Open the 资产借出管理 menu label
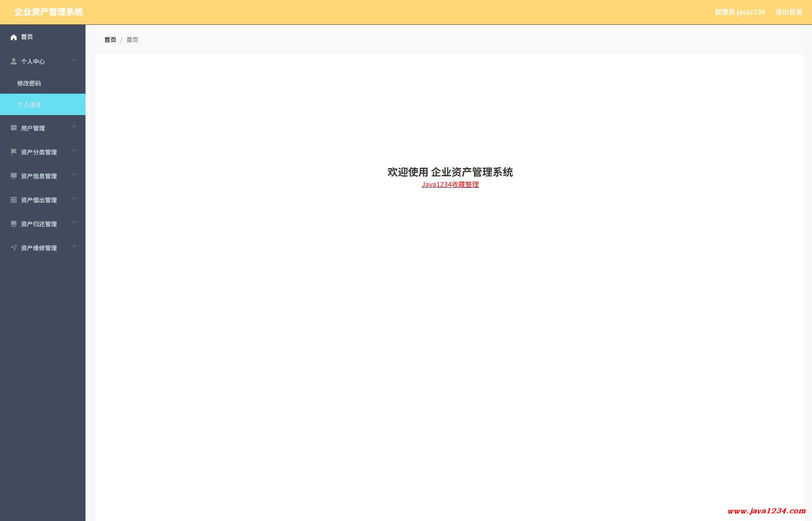812x521 pixels. tap(39, 200)
